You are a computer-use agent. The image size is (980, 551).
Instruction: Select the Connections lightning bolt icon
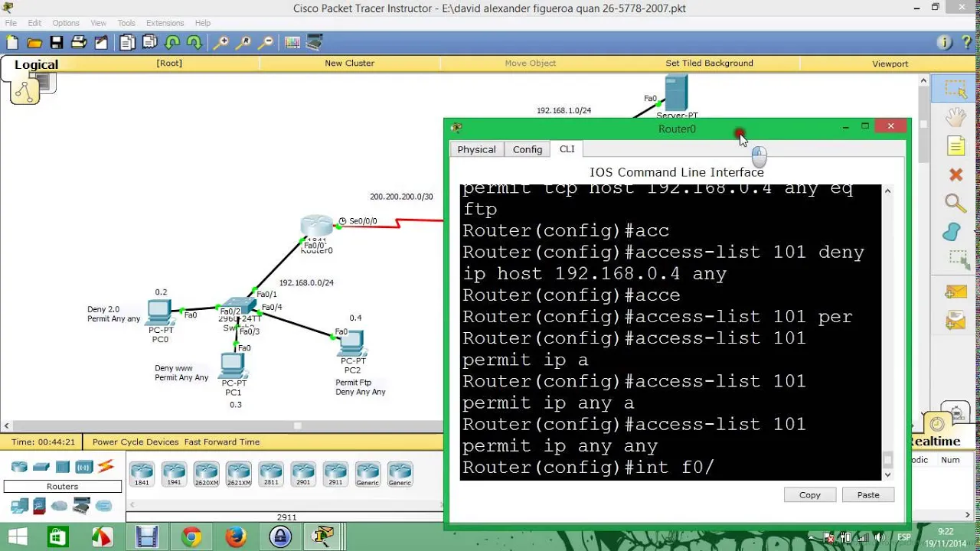click(106, 466)
